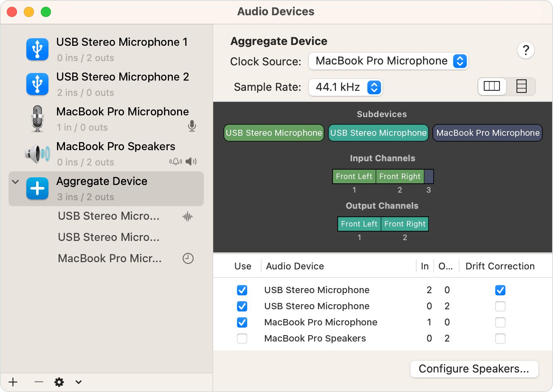Add a new audio device with the plus icon

(13, 382)
